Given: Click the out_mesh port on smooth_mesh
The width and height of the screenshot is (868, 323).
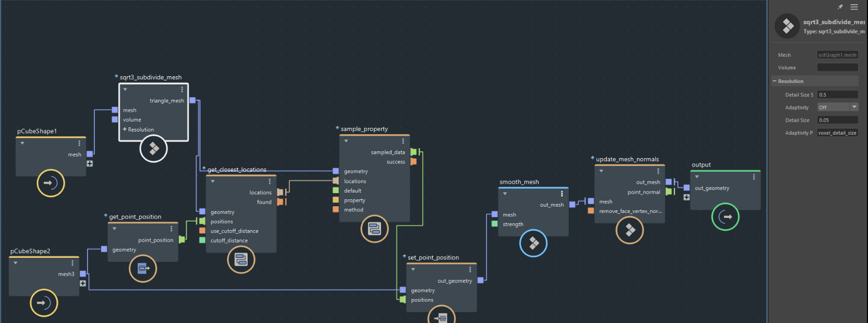Looking at the screenshot, I should click(572, 205).
